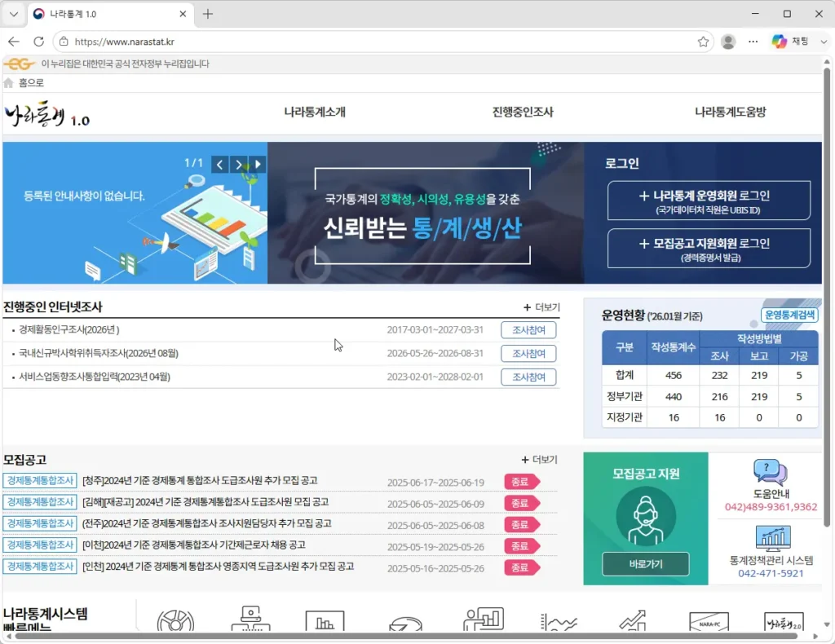The width and height of the screenshot is (835, 644).
Task: Expand the chevron next to 채팅
Action: [x=824, y=42]
